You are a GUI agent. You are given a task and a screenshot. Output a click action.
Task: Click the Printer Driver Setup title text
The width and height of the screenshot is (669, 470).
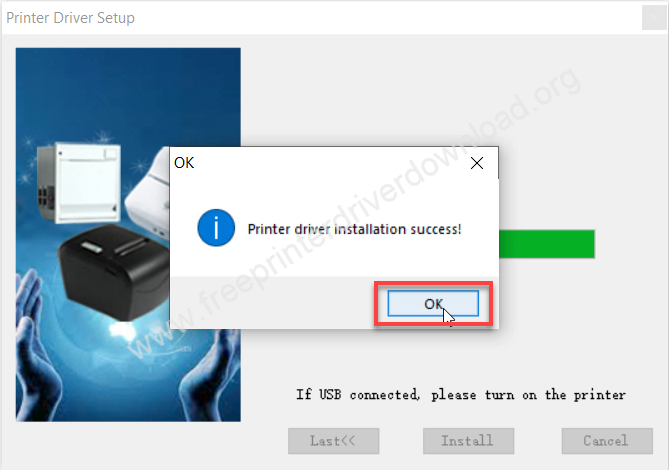click(x=70, y=18)
